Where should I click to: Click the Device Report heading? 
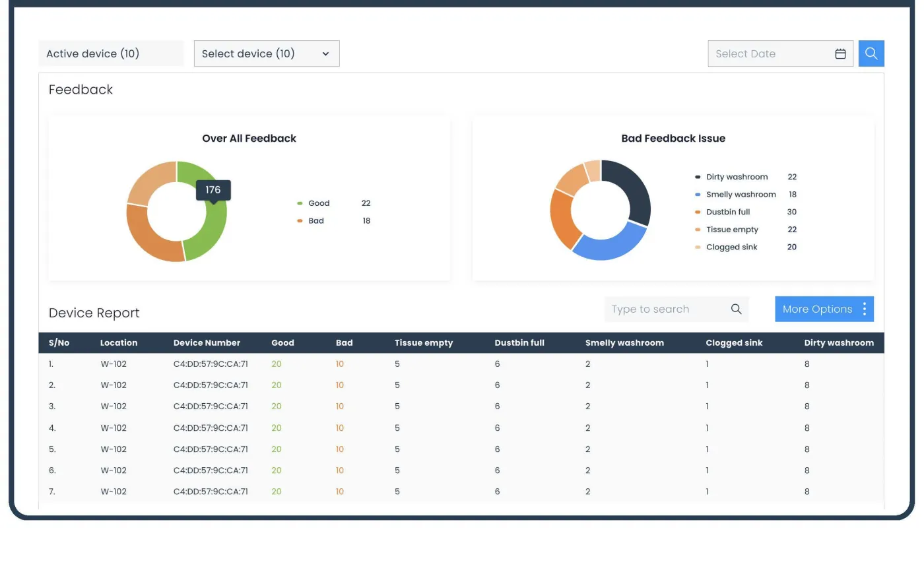click(94, 313)
